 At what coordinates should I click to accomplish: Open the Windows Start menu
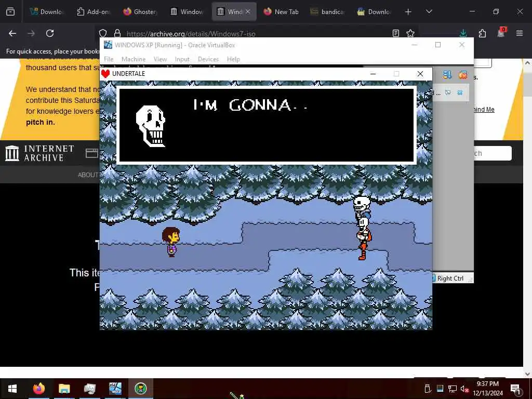12,389
